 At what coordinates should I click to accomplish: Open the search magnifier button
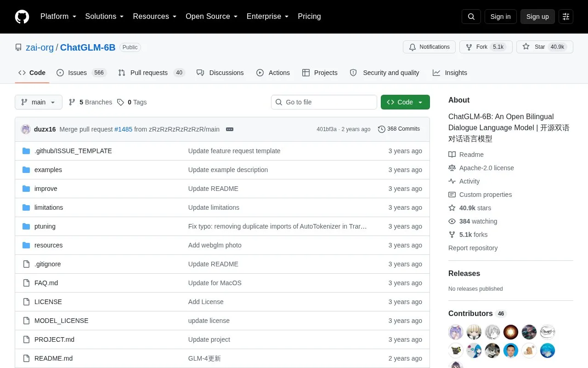471,17
